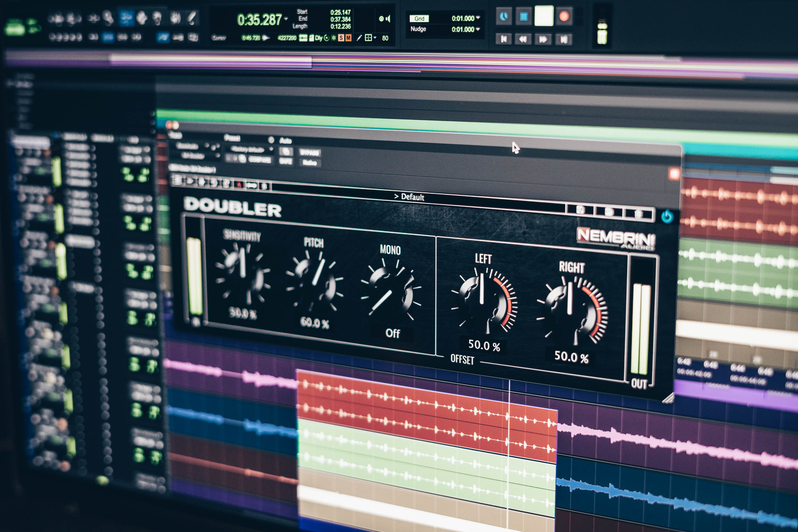Click the Stop transport button
This screenshot has width=798, height=532.
click(523, 16)
